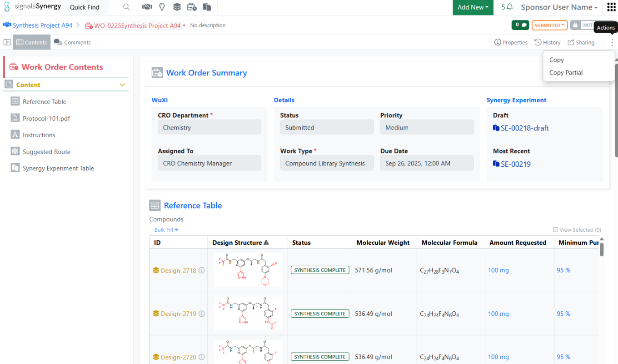Viewport: 618px width, 364px height.
Task: Open the three-dot Actions menu
Action: (612, 42)
